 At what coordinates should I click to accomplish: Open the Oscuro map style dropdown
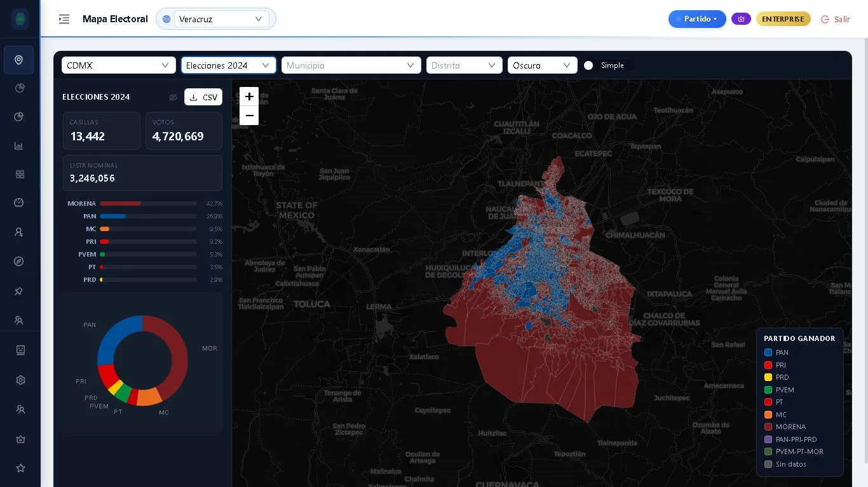click(543, 65)
